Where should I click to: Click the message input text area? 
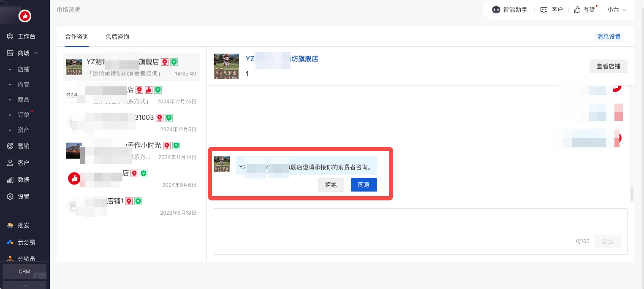[x=421, y=232]
